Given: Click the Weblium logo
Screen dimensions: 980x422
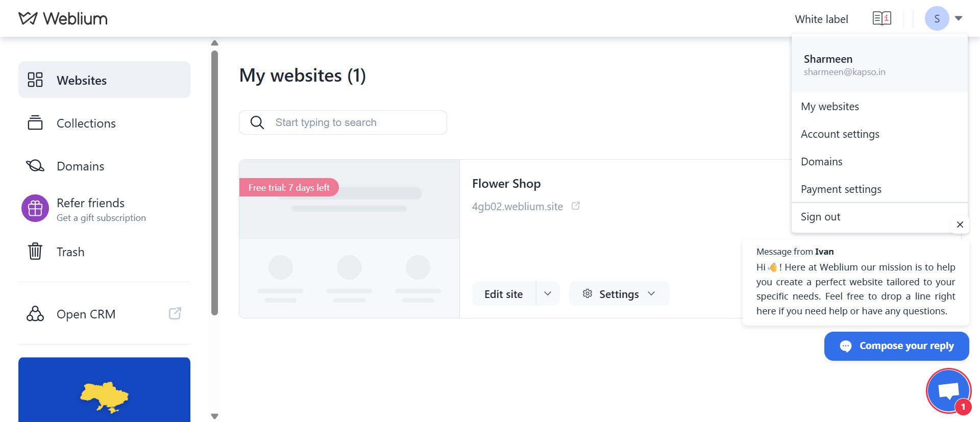Looking at the screenshot, I should click(x=62, y=18).
